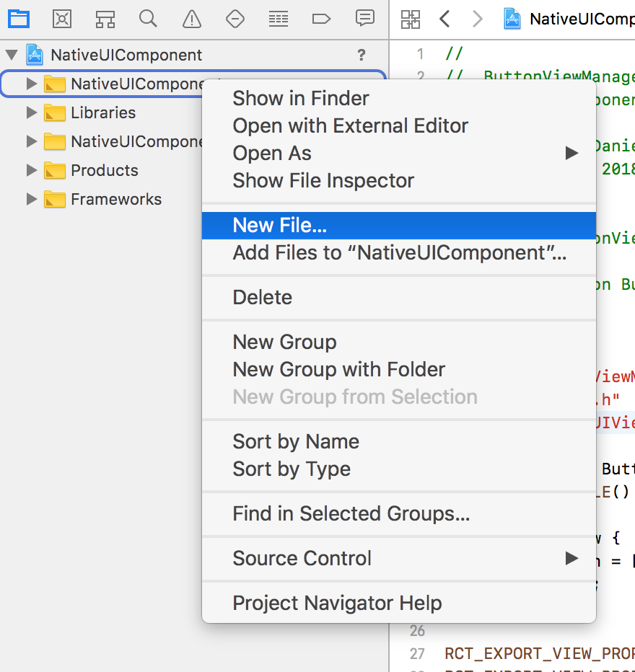Select Show in Finder
Viewport: 635px width, 672px height.
300,99
